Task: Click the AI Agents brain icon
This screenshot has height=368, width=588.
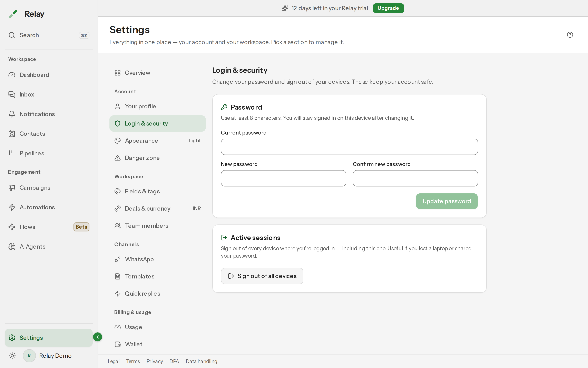Action: (x=12, y=247)
